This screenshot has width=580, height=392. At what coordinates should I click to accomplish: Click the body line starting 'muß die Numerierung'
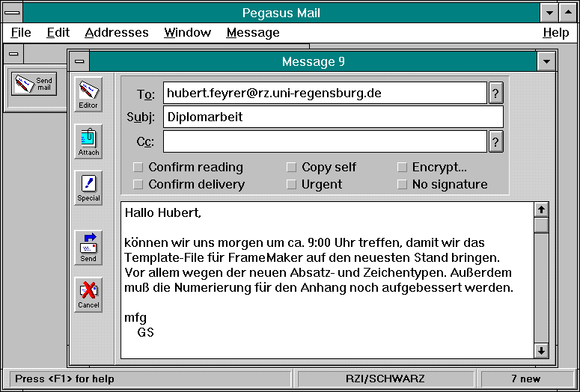[x=319, y=288]
